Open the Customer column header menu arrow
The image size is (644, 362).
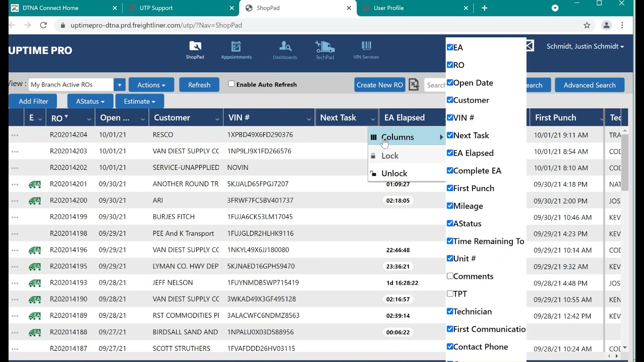pos(217,119)
